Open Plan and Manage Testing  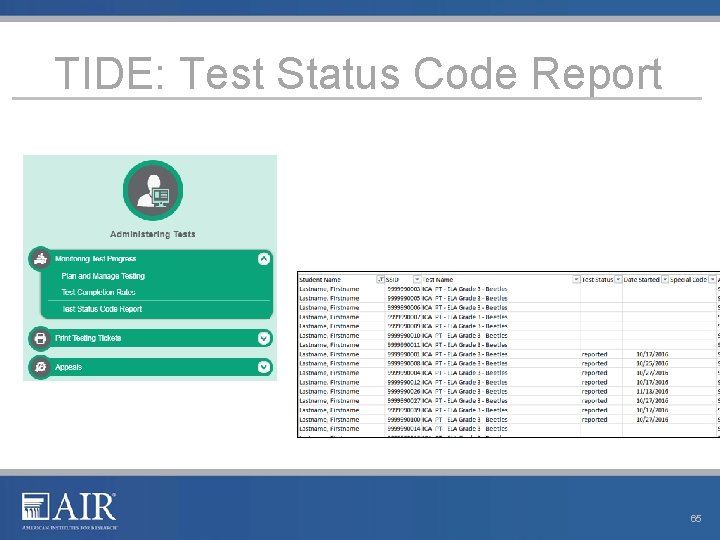click(103, 276)
